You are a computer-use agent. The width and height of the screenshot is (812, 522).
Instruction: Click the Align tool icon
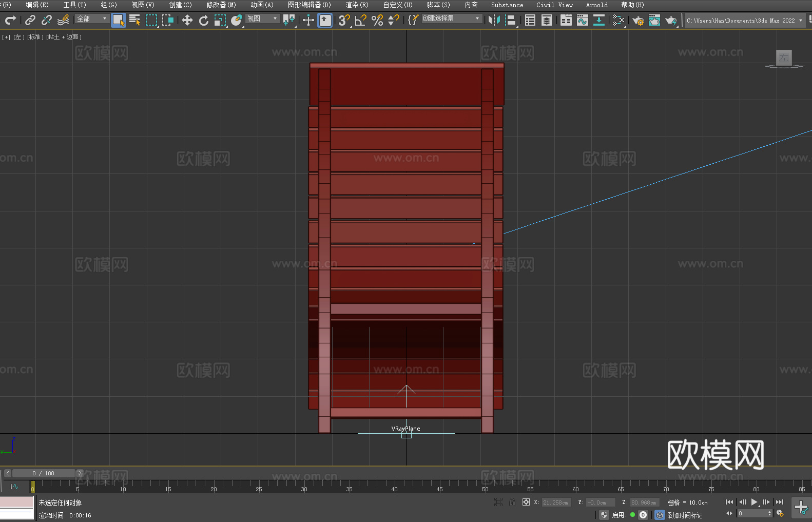coord(511,20)
